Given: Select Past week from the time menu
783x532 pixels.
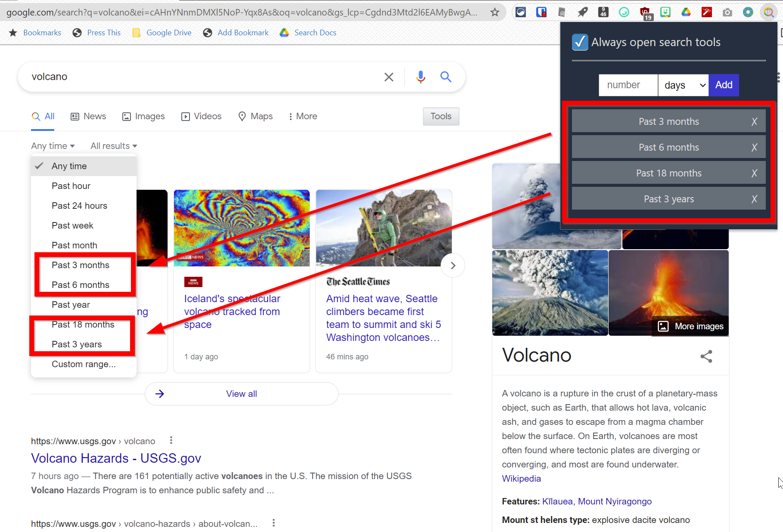Looking at the screenshot, I should point(72,225).
